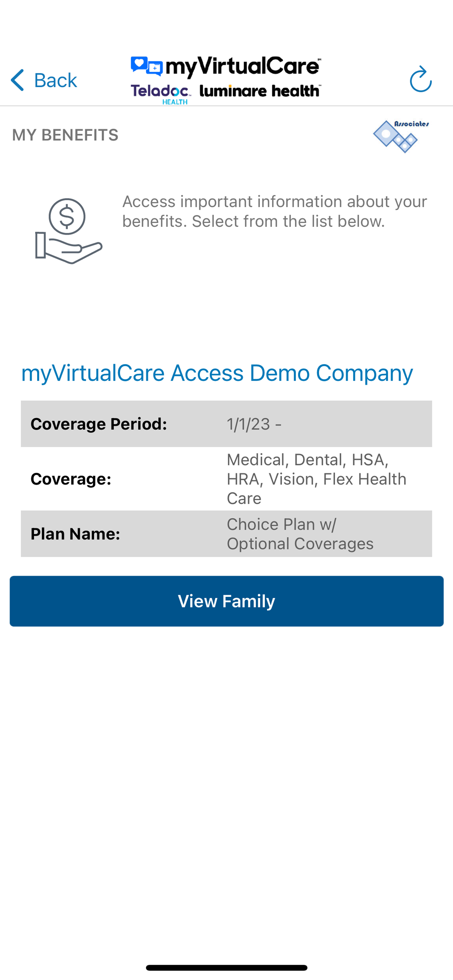Tap the Plan Name row label
Screen dimensions: 453x980
point(75,534)
